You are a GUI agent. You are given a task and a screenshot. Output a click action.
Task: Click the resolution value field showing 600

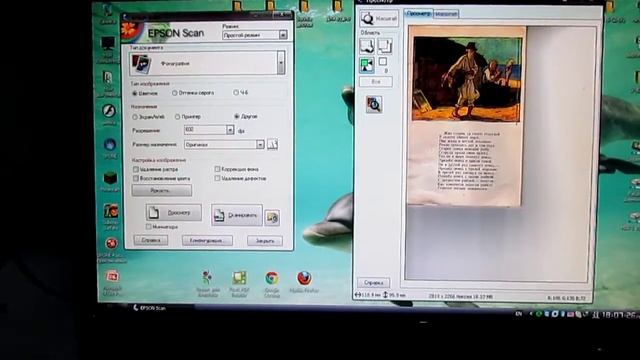tap(205, 130)
